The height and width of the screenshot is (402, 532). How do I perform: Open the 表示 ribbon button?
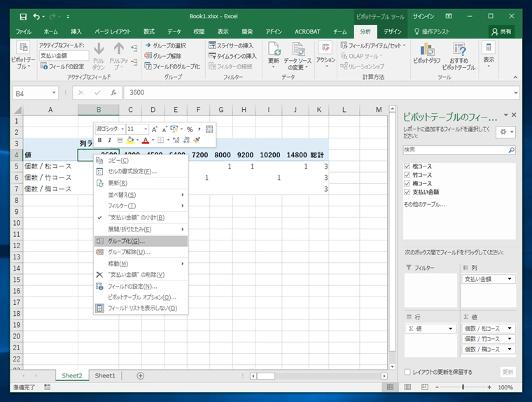click(489, 55)
